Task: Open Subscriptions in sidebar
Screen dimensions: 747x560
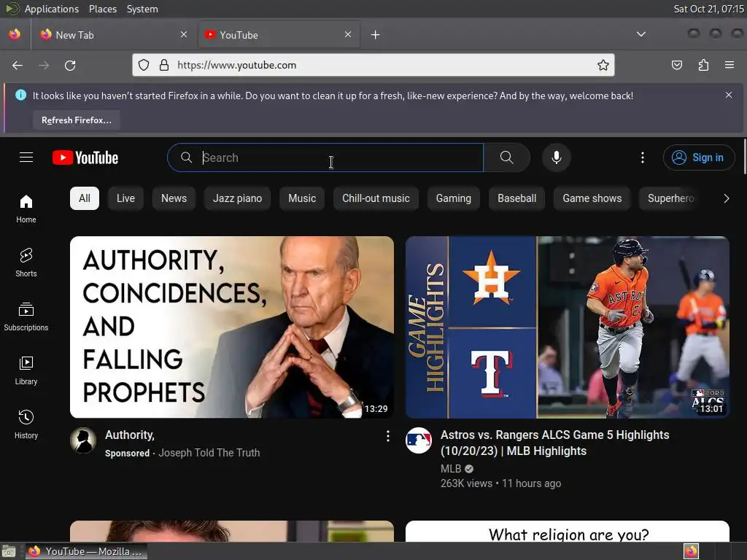Action: tap(26, 316)
